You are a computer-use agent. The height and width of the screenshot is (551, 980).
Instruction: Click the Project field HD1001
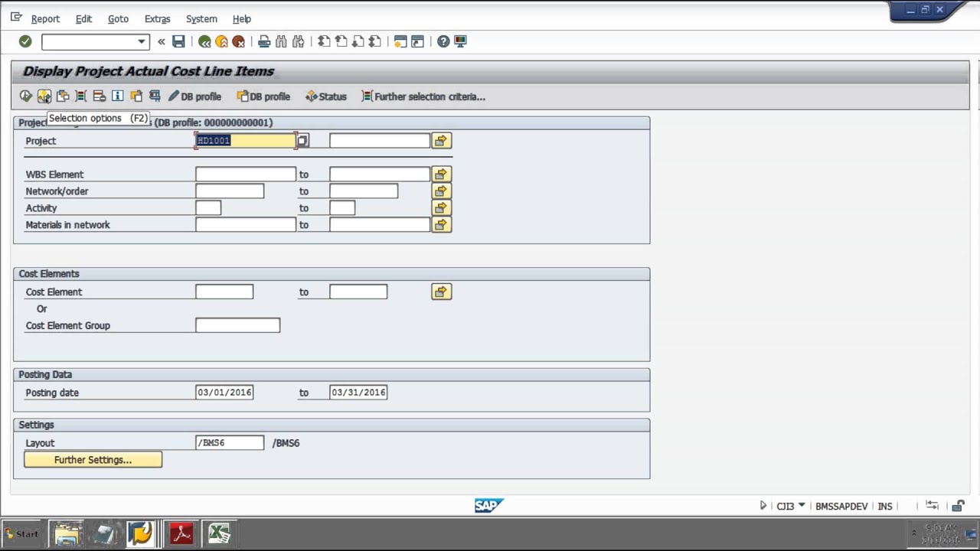(x=246, y=141)
